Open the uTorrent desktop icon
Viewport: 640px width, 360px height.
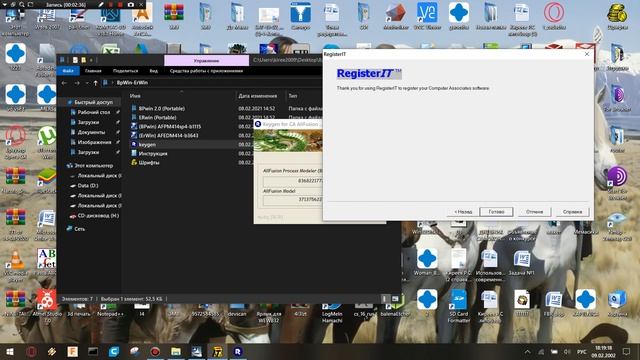[47, 141]
